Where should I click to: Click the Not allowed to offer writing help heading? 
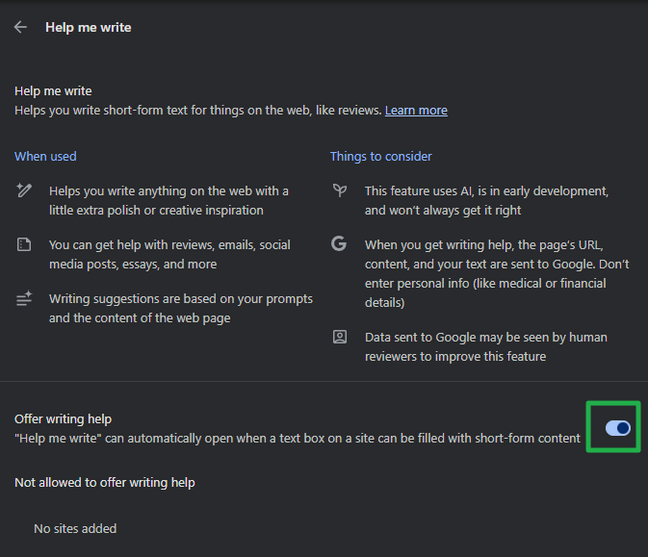(104, 482)
